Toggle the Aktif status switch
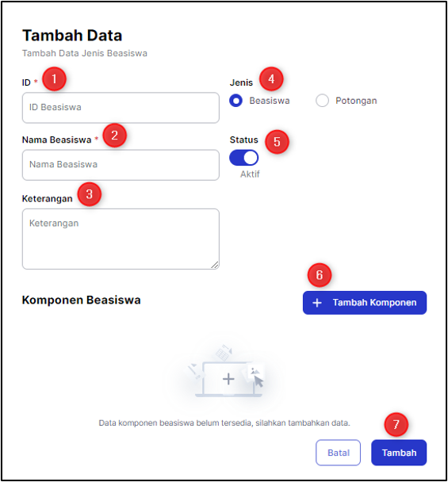This screenshot has width=448, height=482. point(244,158)
